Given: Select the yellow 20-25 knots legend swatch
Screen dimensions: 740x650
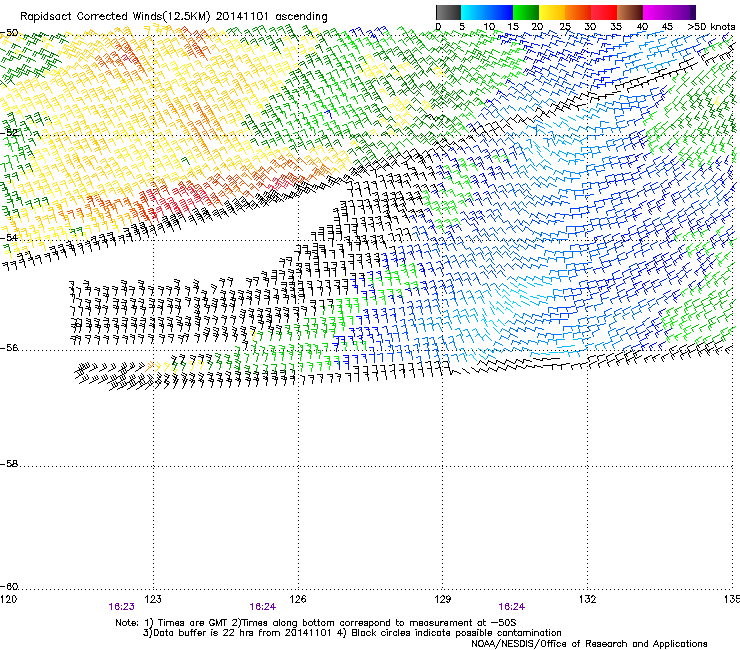Looking at the screenshot, I should point(552,12).
